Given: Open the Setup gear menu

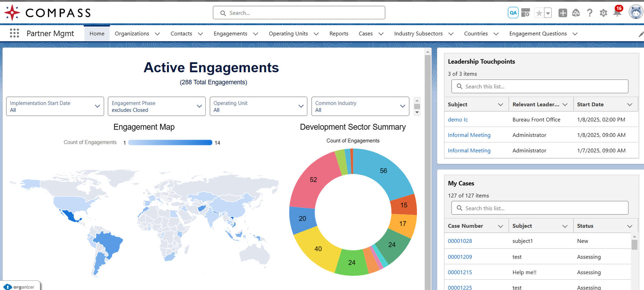Looking at the screenshot, I should pos(603,13).
